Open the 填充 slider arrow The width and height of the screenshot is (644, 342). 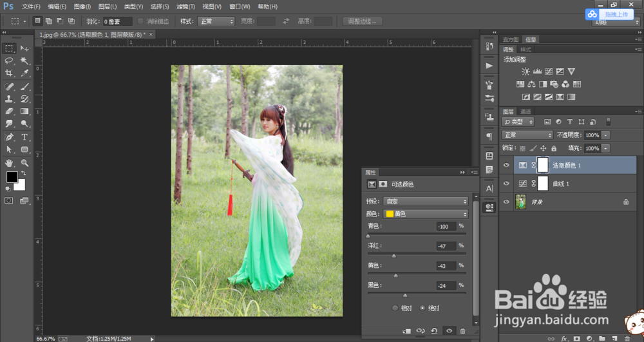(x=605, y=148)
